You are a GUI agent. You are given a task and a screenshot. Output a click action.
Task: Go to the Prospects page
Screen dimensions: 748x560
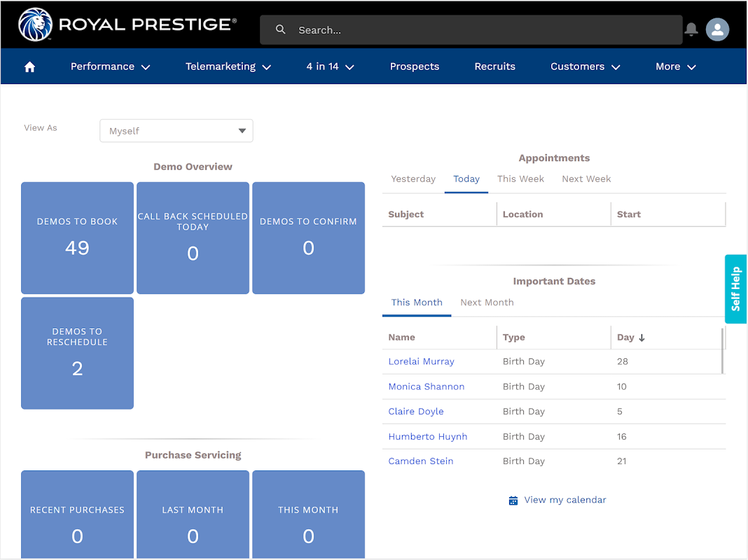[x=415, y=67]
